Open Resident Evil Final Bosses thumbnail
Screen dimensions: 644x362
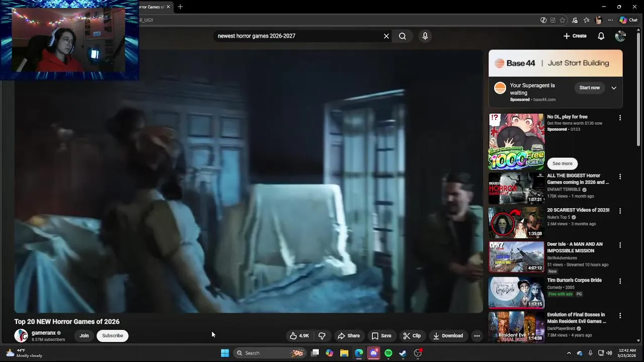pyautogui.click(x=516, y=327)
